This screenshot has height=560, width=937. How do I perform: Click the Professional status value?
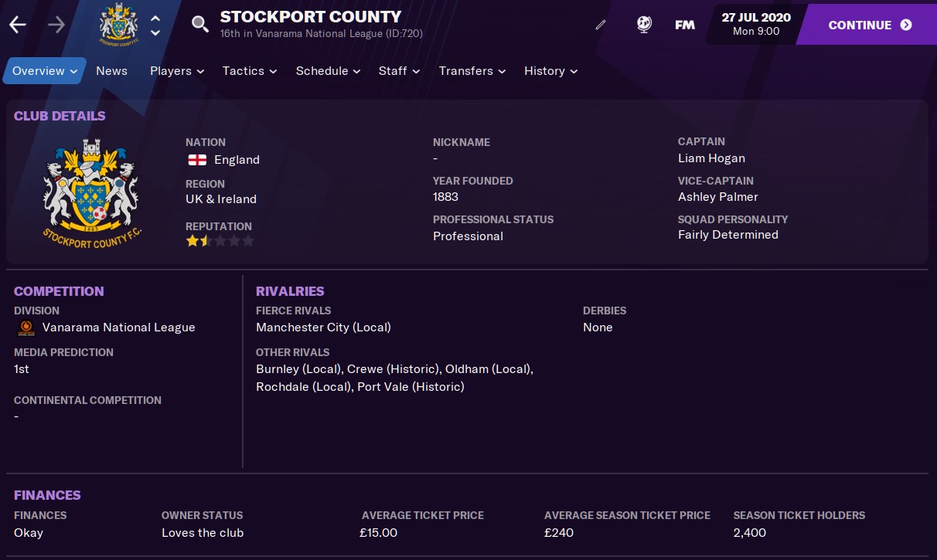pos(468,236)
